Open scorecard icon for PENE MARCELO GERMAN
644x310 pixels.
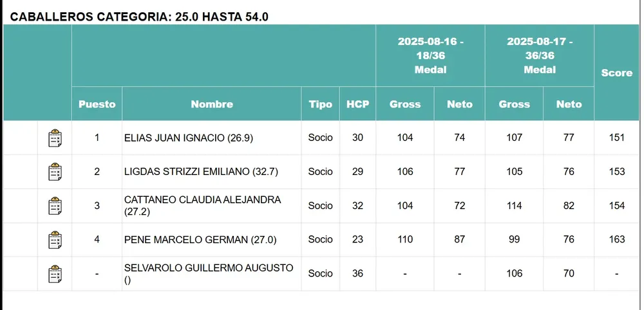(x=55, y=241)
